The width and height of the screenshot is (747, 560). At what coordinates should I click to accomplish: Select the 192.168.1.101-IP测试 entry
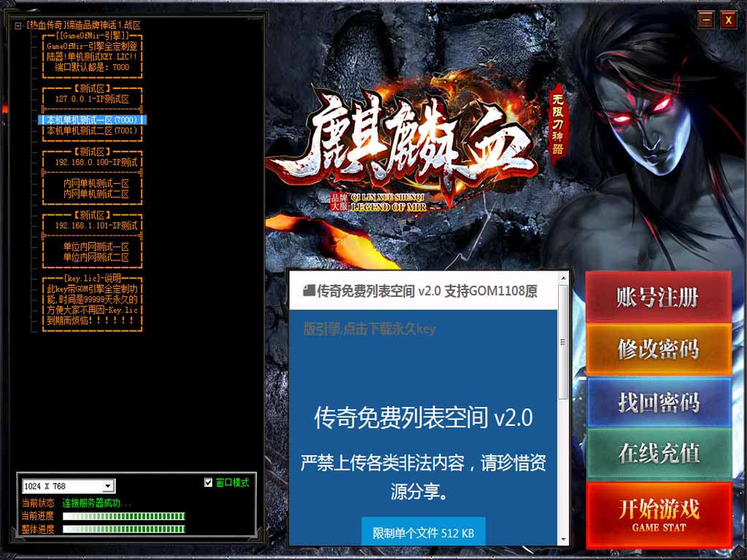96,225
